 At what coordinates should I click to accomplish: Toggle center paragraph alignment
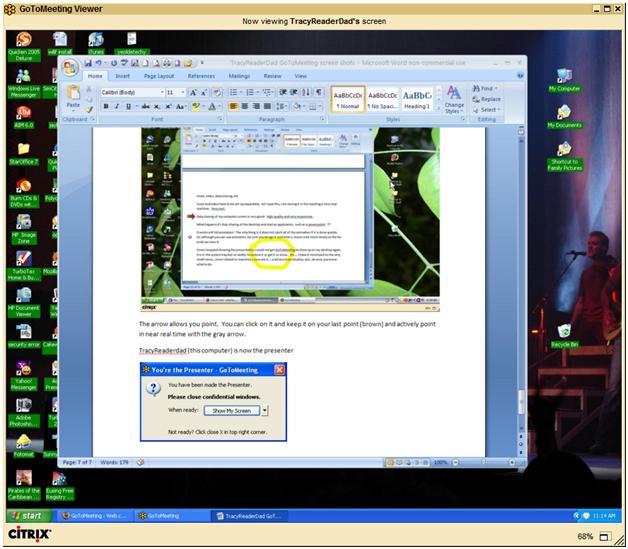247,106
